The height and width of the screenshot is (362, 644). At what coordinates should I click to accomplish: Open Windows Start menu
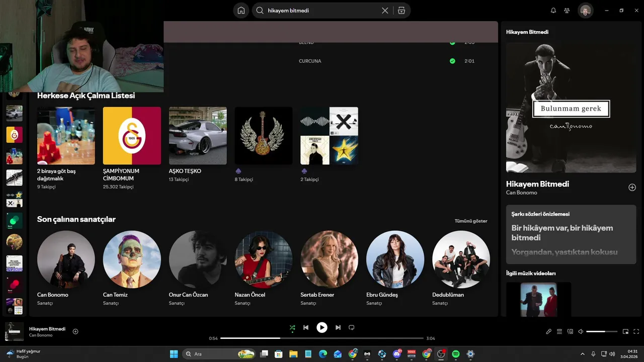(x=174, y=354)
